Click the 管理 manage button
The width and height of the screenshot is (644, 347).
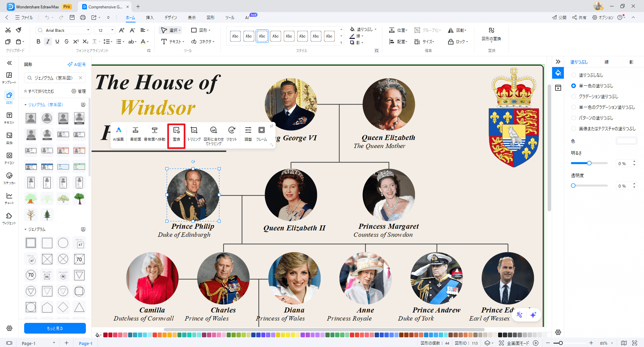[x=78, y=91]
